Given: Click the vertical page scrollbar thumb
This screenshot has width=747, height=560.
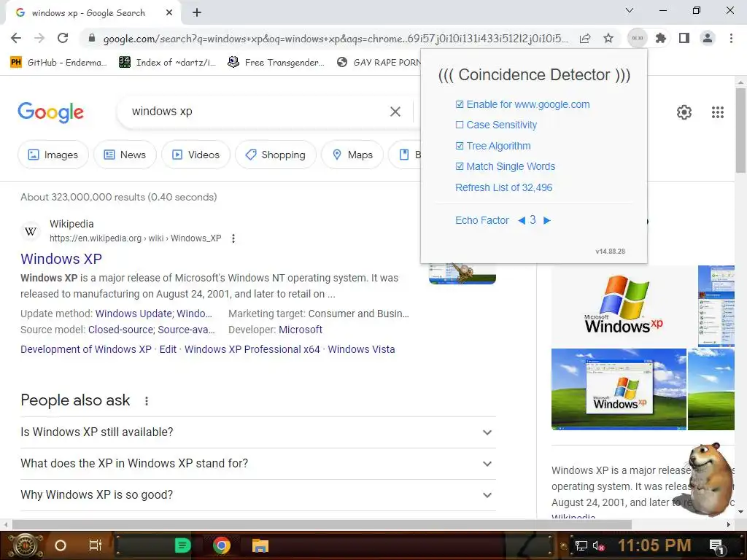Looking at the screenshot, I should (740, 130).
